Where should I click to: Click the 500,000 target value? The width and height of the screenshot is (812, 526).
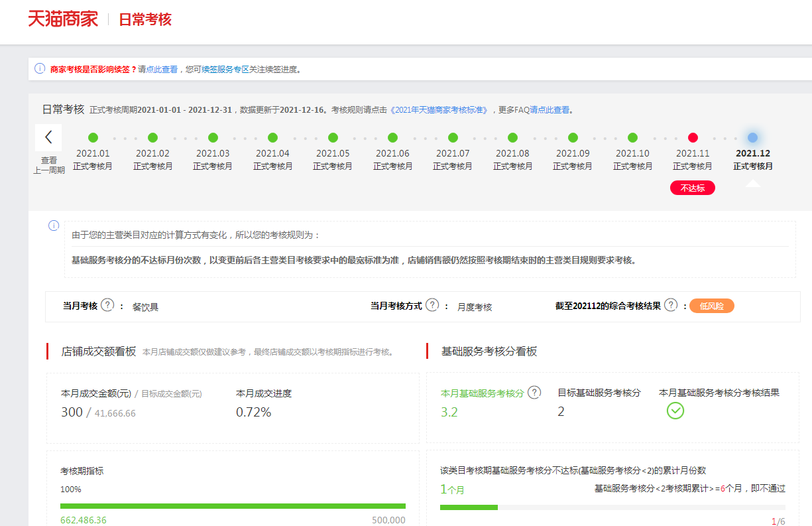(388, 520)
